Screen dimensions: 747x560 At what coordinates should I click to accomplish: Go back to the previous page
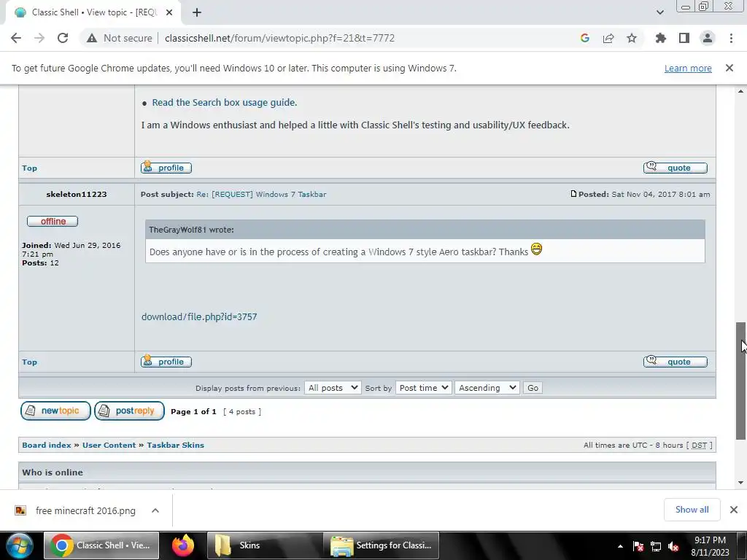pyautogui.click(x=16, y=38)
